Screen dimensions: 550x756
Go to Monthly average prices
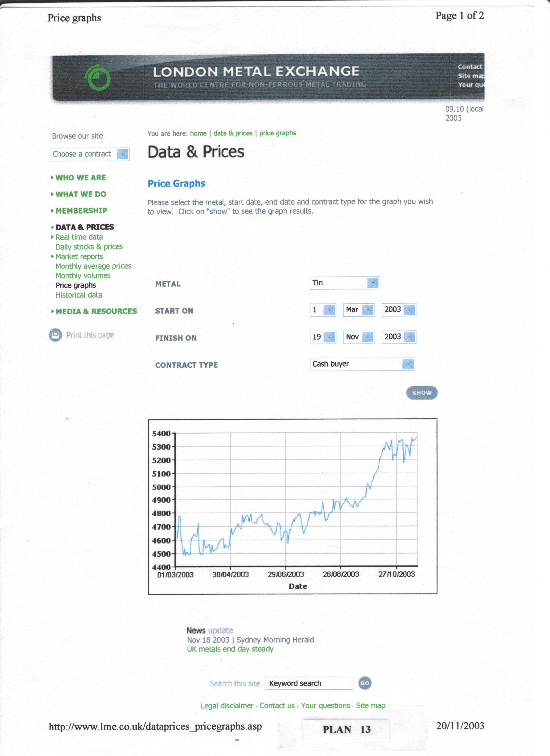click(93, 266)
